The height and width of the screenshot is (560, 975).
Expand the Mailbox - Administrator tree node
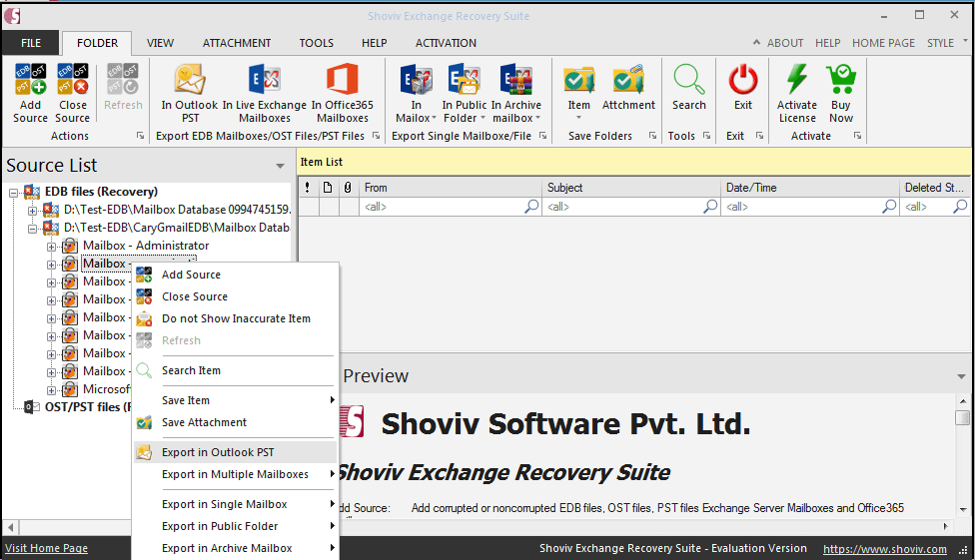click(x=52, y=246)
